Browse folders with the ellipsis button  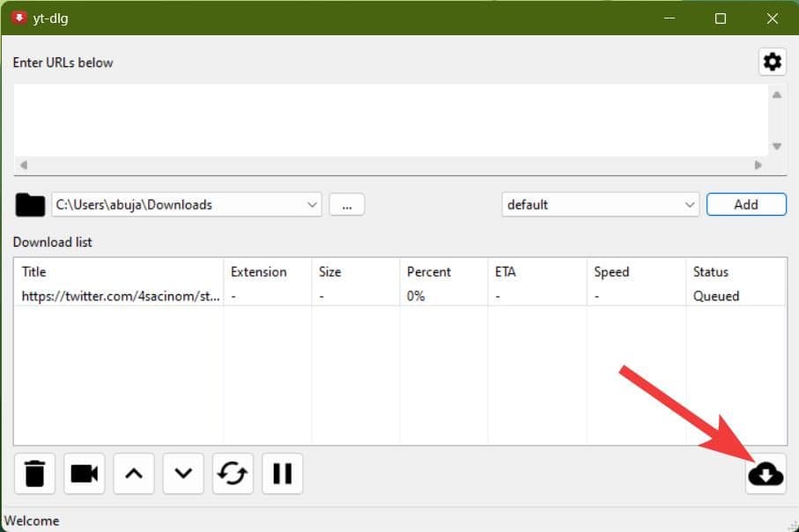click(347, 204)
